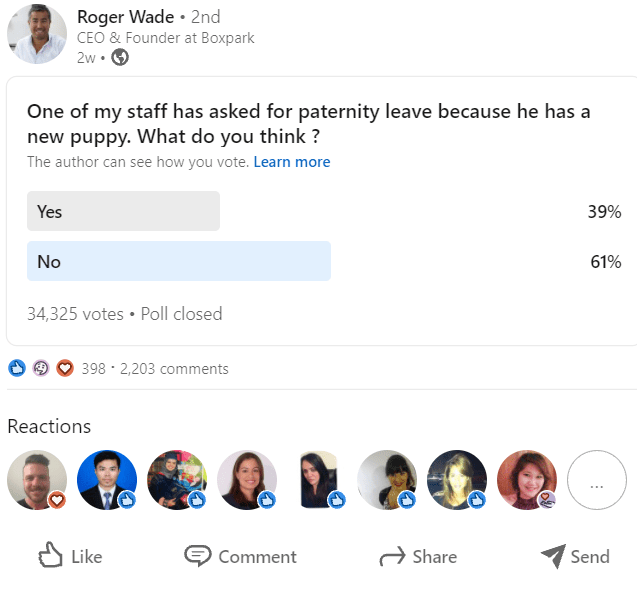The image size is (637, 594).
Task: Click the CEO & Founder at Boxpark headline
Action: click(165, 38)
